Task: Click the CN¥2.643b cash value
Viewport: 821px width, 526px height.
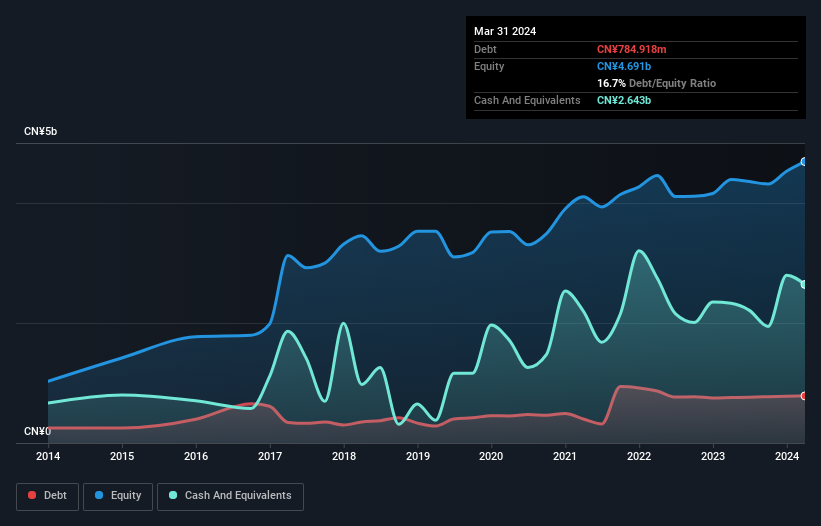Action: [x=624, y=100]
